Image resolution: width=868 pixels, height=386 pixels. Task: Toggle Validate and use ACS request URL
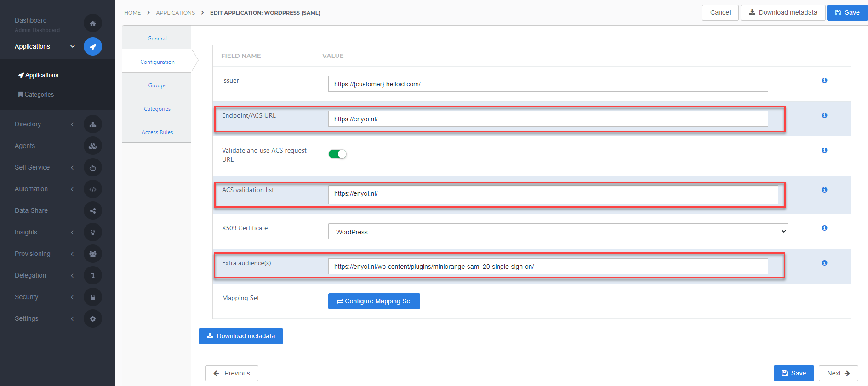click(x=337, y=154)
